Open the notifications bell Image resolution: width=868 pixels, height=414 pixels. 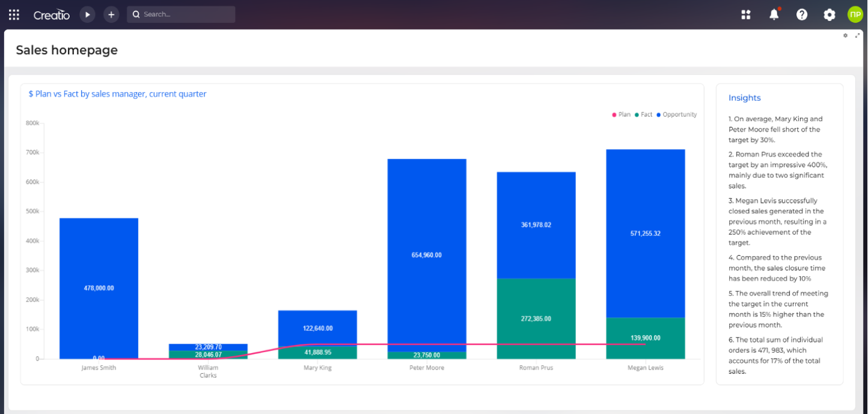774,15
